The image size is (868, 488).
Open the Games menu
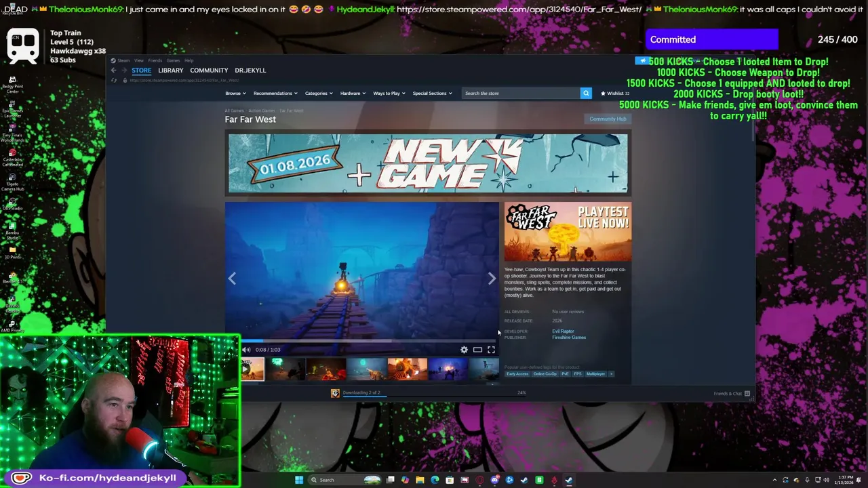[174, 60]
